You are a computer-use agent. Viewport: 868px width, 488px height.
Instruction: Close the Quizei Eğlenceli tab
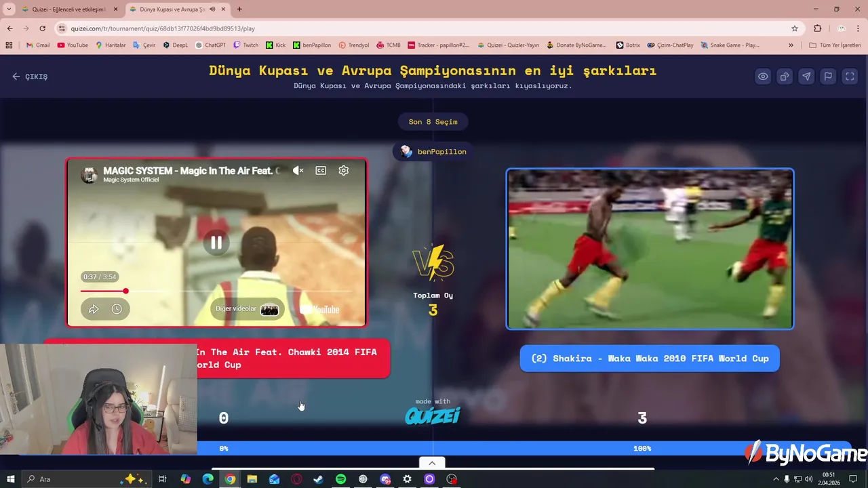115,9
